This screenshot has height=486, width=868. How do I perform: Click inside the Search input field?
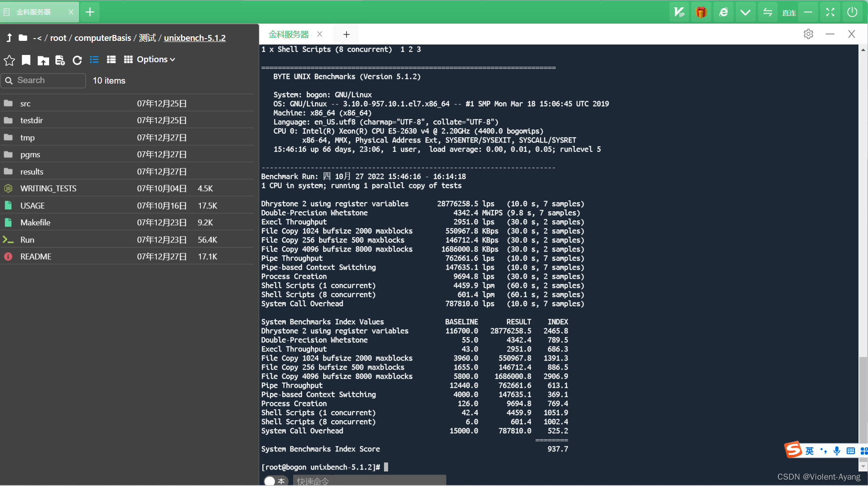click(x=43, y=80)
